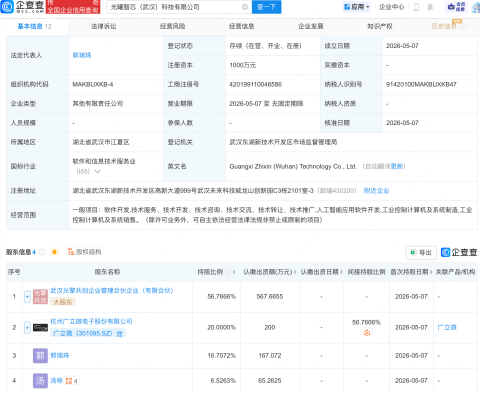
Task: Clear the search box text
Action: click(x=245, y=7)
